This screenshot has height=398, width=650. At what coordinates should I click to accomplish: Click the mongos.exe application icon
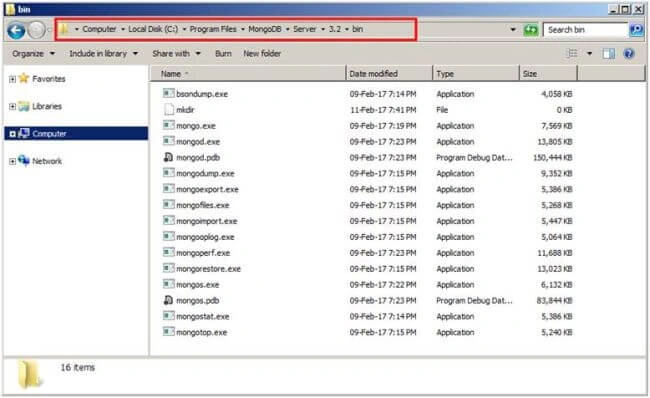point(168,284)
